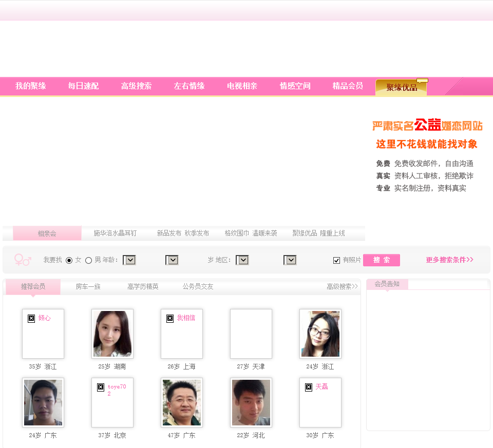Open 高级搜索>> link above member list
Image resolution: width=493 pixels, height=448 pixels.
tap(342, 286)
